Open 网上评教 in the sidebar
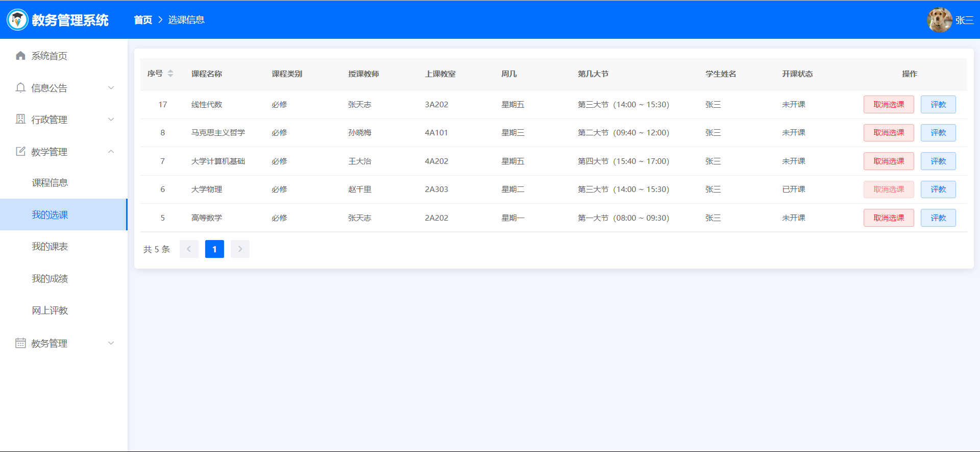 (x=64, y=311)
